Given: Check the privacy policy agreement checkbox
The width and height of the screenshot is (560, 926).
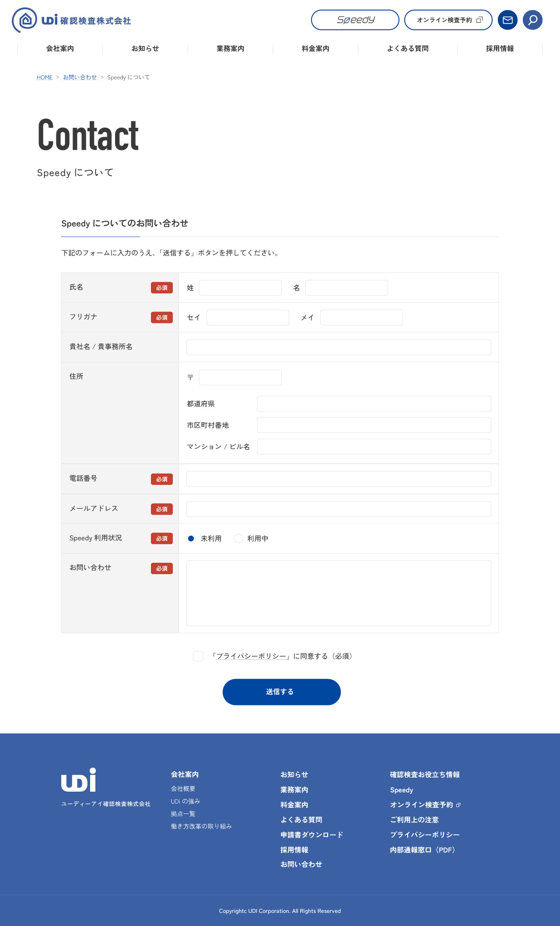Looking at the screenshot, I should pyautogui.click(x=198, y=656).
